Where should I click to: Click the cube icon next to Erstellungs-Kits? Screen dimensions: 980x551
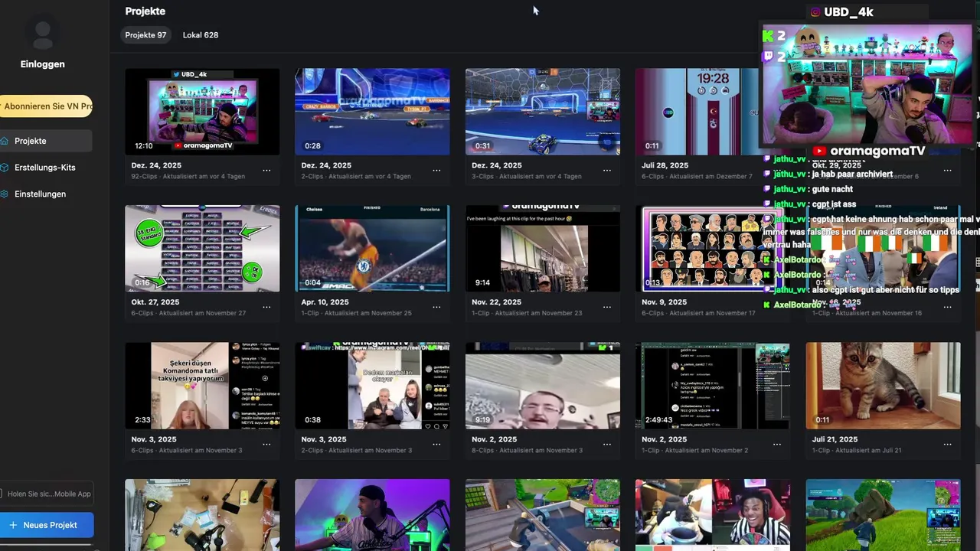[x=3, y=168]
